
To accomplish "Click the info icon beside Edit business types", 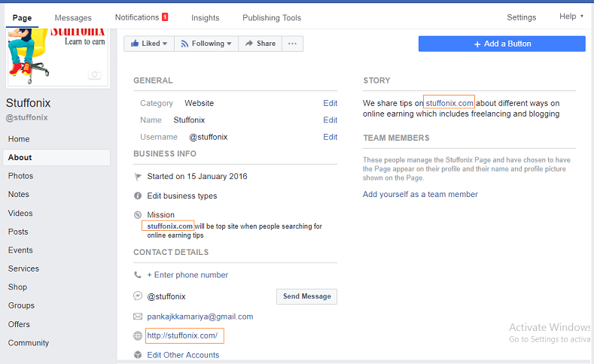I will (138, 196).
